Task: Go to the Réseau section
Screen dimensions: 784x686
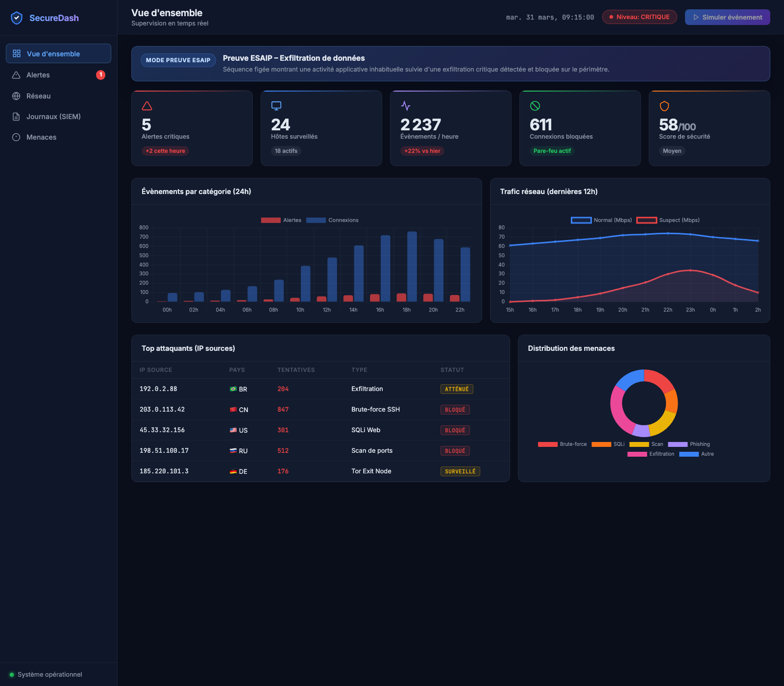Action: click(x=58, y=96)
